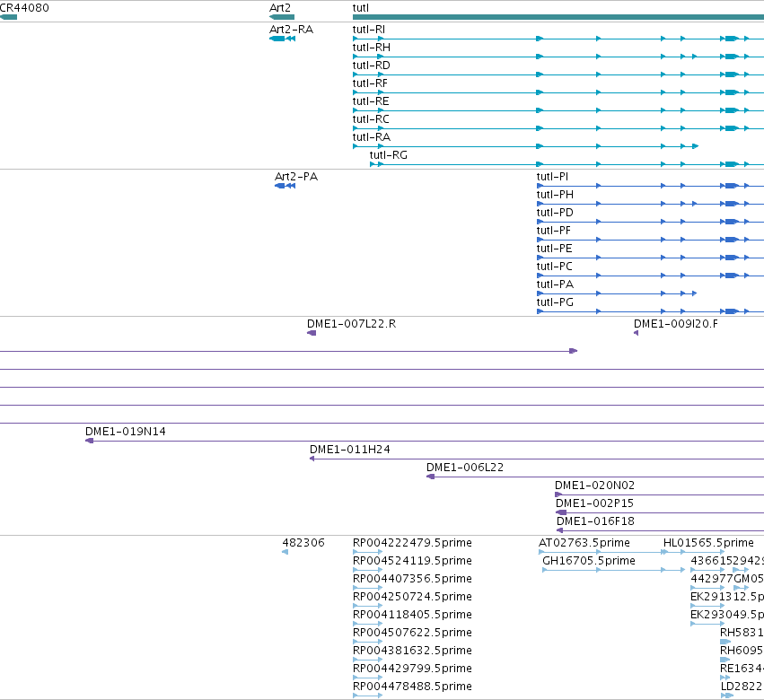The height and width of the screenshot is (700, 764).
Task: Click the DME1-002P15 arrow glyph
Action: click(x=561, y=513)
